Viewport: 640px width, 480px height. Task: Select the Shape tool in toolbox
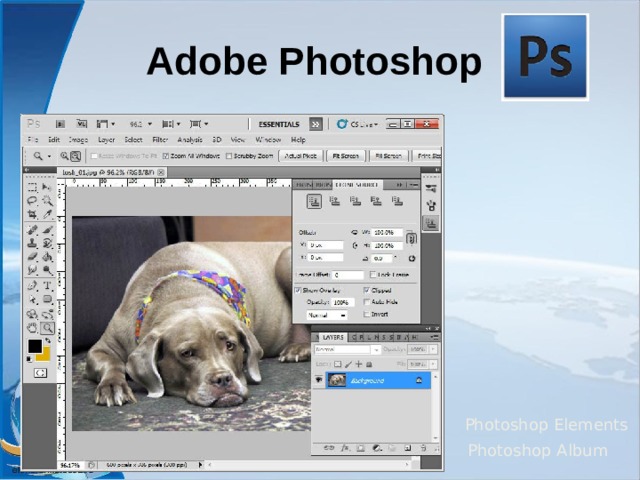pos(47,300)
